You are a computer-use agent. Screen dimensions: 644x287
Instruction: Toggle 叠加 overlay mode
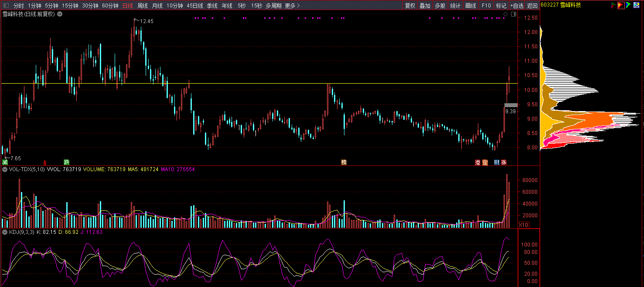pyautogui.click(x=425, y=6)
